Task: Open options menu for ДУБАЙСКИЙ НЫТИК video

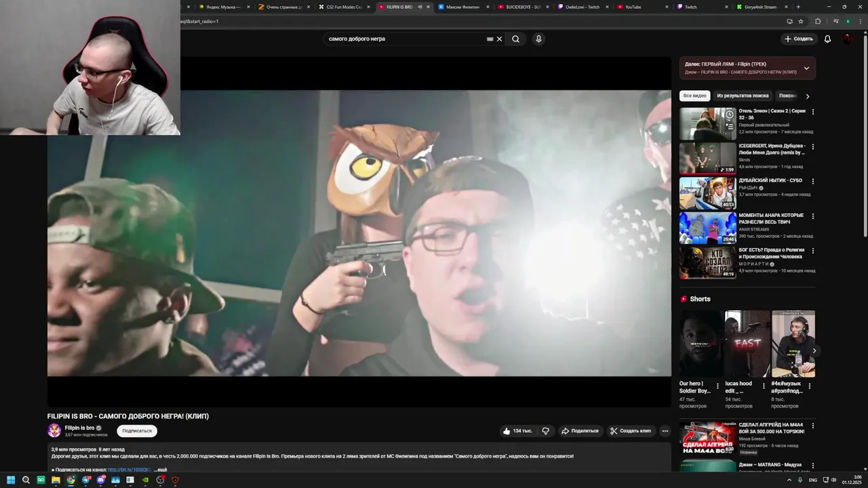Action: tap(812, 181)
